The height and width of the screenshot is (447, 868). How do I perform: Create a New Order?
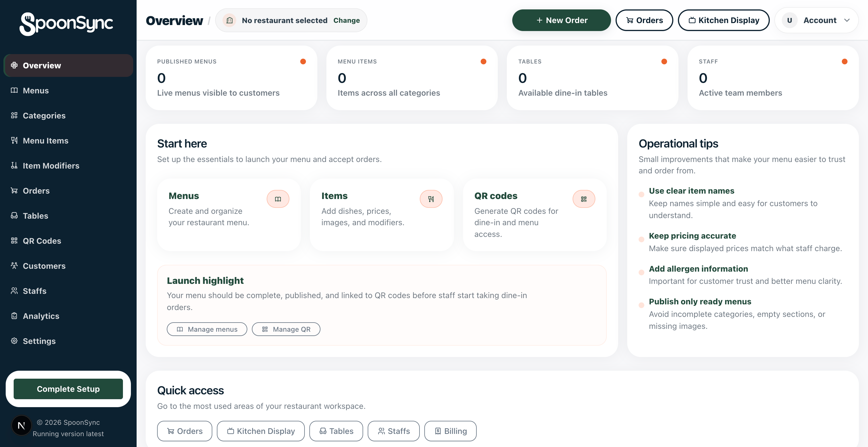(561, 20)
